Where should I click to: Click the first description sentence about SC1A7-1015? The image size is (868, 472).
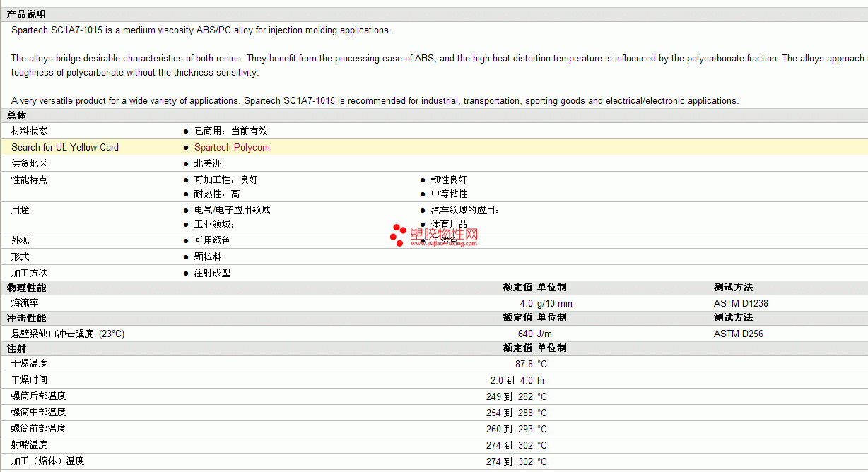tap(201, 30)
